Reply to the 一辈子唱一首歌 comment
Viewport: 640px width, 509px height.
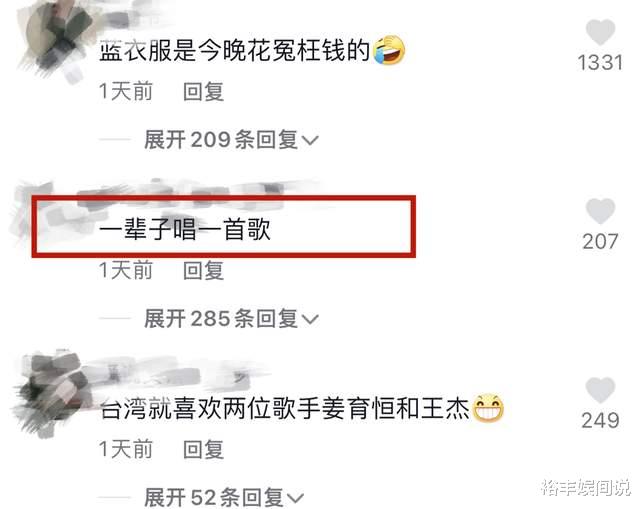tap(203, 270)
